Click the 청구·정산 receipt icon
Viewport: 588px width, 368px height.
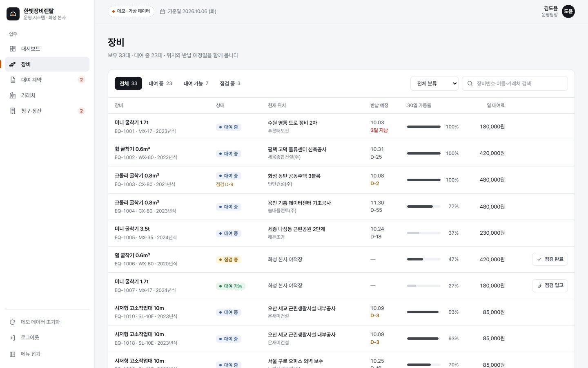[13, 111]
